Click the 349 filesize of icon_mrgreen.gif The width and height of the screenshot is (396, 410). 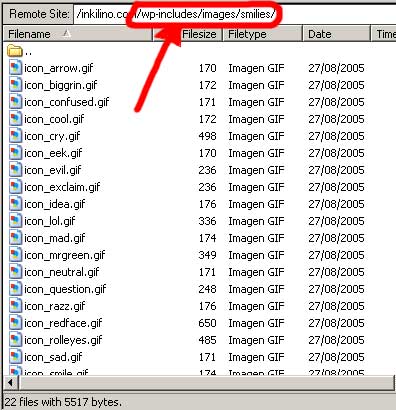point(207,255)
